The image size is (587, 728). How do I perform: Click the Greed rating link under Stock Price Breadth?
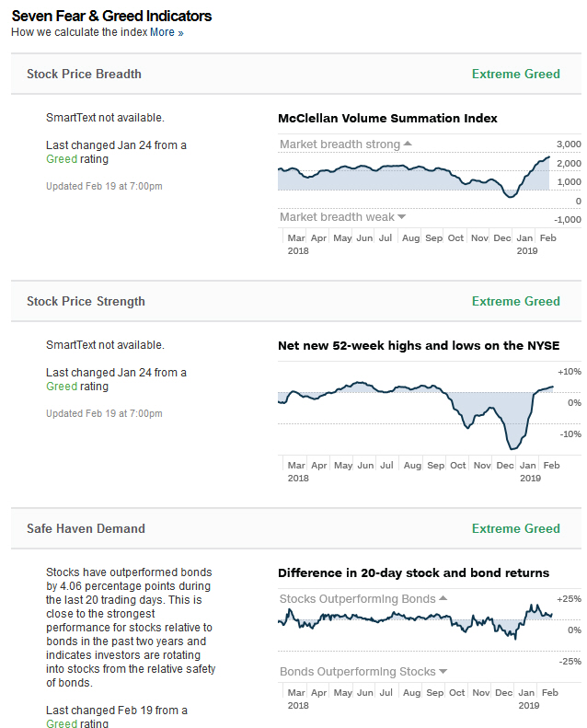tap(62, 159)
